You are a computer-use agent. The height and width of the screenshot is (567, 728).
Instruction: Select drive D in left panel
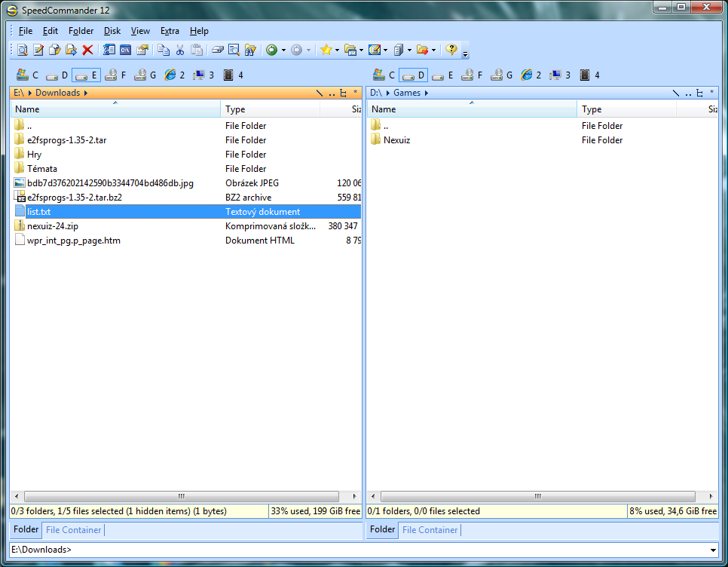(57, 75)
